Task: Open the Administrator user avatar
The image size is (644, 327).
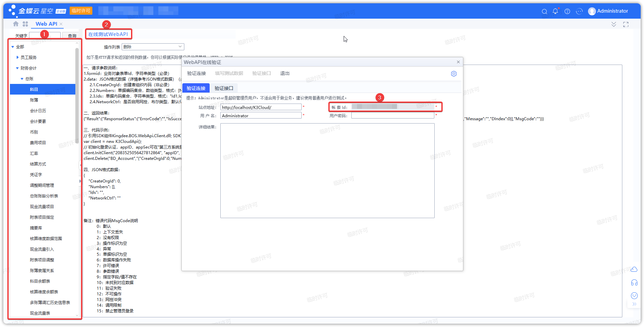Action: click(592, 11)
